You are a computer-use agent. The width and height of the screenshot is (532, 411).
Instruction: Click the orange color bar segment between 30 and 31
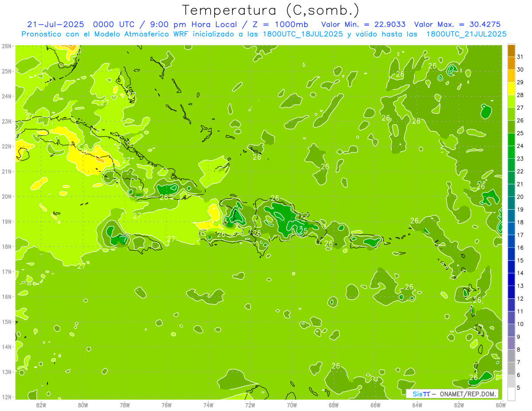[x=511, y=63]
